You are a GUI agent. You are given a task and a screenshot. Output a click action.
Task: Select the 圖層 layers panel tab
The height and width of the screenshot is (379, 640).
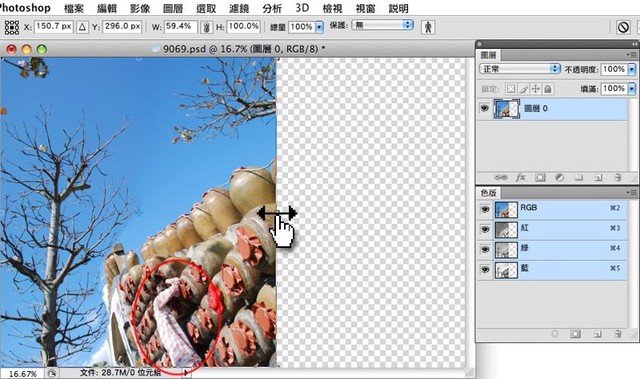pos(488,55)
